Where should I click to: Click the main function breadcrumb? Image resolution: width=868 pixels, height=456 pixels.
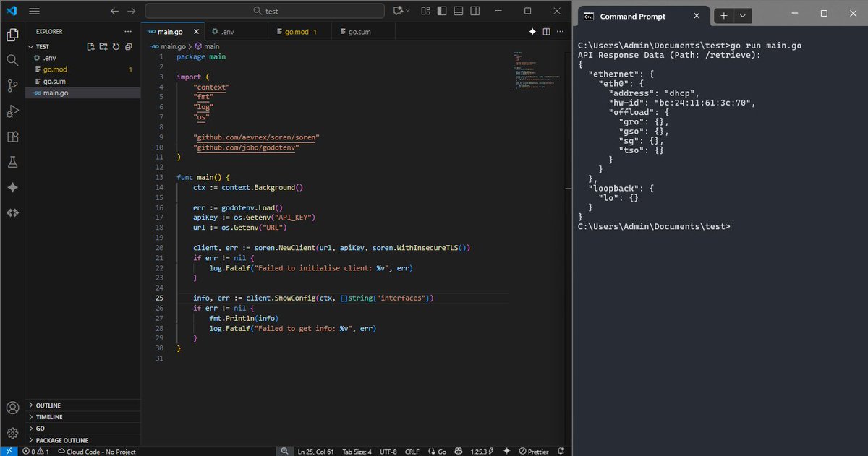(x=207, y=46)
